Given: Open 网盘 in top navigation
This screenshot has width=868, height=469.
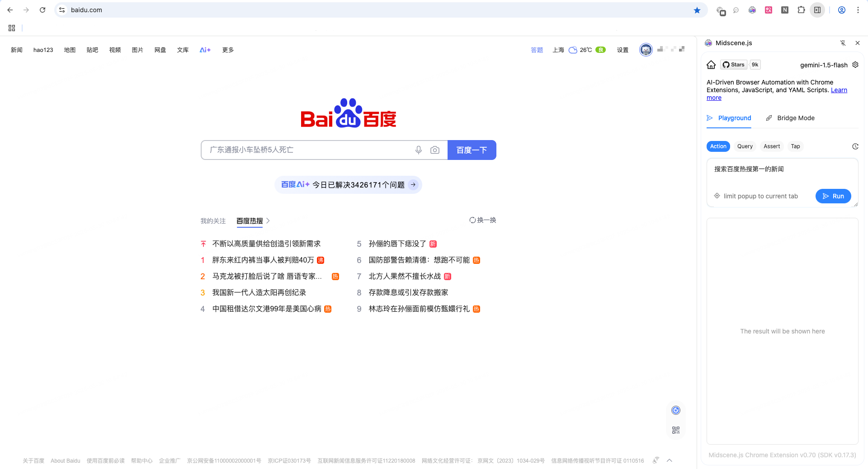Looking at the screenshot, I should point(160,50).
